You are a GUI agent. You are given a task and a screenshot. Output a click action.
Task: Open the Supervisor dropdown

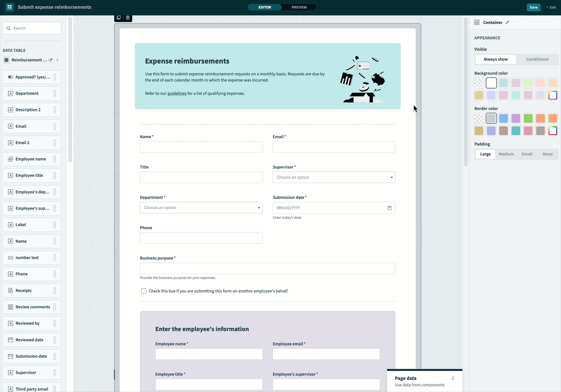[334, 177]
